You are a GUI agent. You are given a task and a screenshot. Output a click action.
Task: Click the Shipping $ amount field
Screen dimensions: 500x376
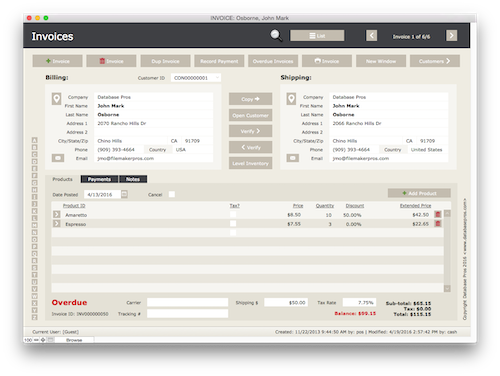[286, 302]
